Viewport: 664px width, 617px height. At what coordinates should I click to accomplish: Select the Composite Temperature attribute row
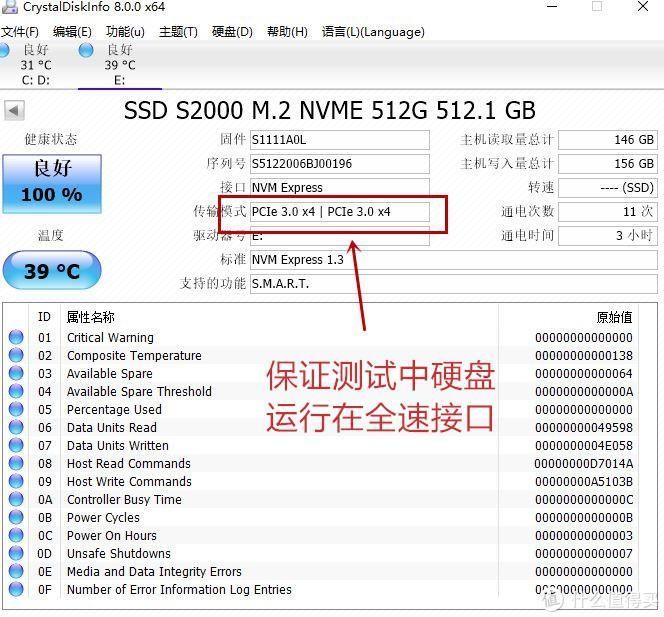322,355
